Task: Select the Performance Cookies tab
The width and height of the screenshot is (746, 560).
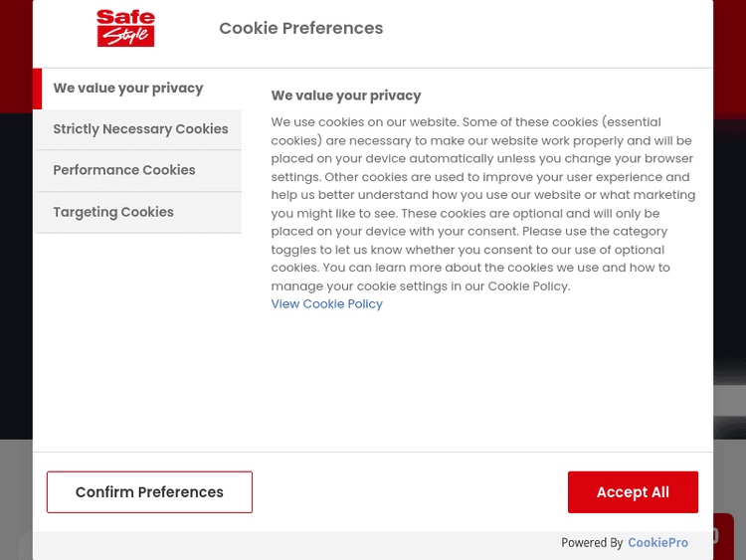Action: (124, 170)
